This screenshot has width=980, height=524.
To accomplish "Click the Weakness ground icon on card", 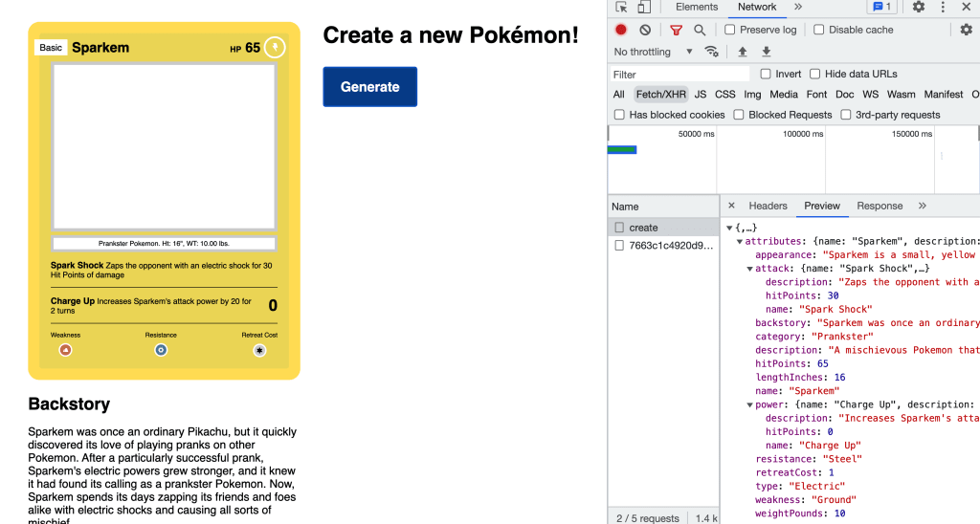I will (65, 350).
